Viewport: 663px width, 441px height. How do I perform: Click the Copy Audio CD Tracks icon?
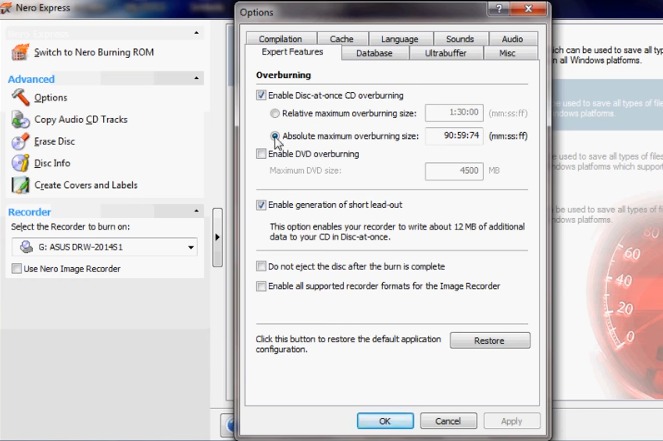point(20,119)
